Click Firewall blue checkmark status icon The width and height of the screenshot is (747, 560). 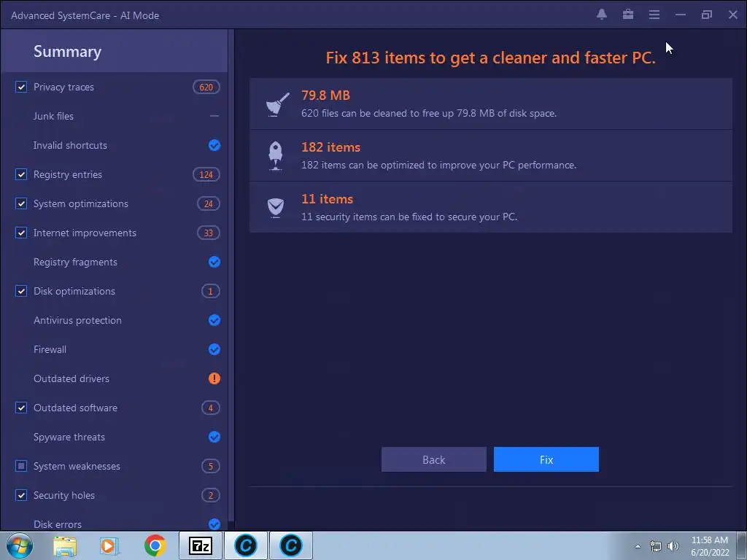214,349
